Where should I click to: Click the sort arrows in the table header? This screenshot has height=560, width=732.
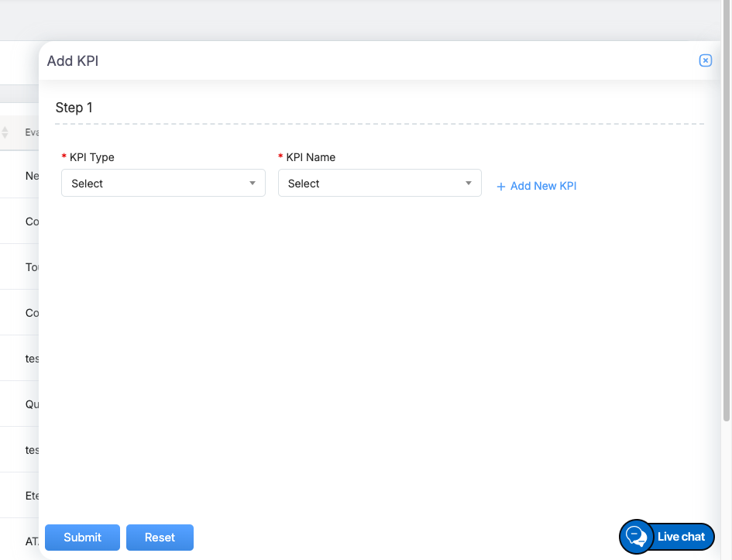(5, 132)
